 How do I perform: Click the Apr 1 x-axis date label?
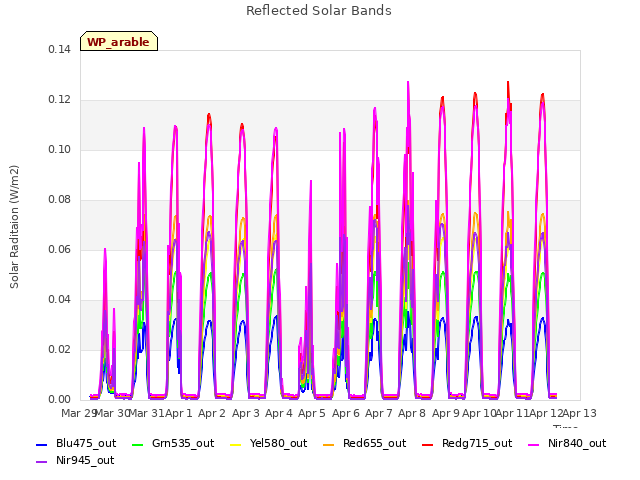pos(178,413)
